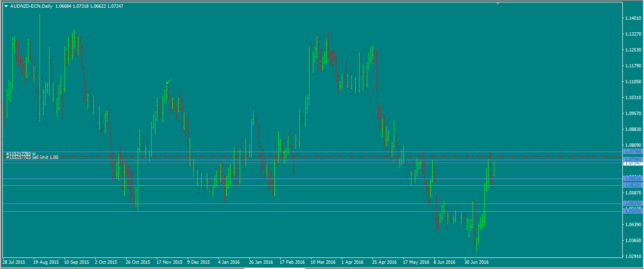Click the OHLC values 1.06684 1.07318 1.06622 1.07247
This screenshot has width=644, height=269.
point(90,6)
